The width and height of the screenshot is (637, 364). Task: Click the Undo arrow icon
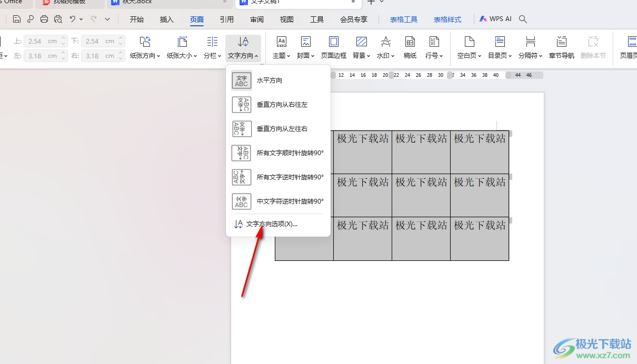[x=73, y=19]
